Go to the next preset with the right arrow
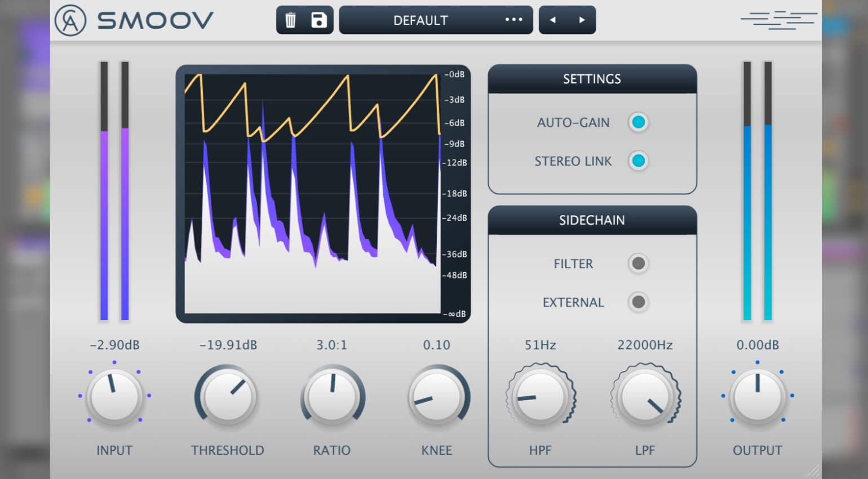Image resolution: width=868 pixels, height=479 pixels. pyautogui.click(x=582, y=20)
